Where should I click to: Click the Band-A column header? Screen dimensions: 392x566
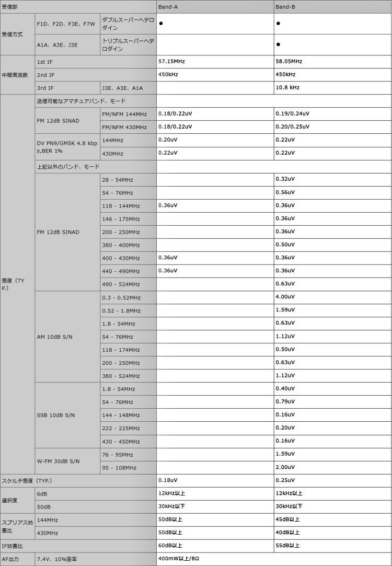pyautogui.click(x=167, y=6)
